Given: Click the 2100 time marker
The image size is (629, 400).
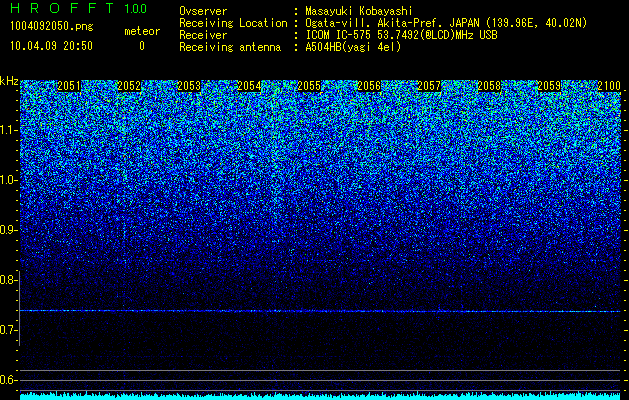Looking at the screenshot, I should [609, 86].
